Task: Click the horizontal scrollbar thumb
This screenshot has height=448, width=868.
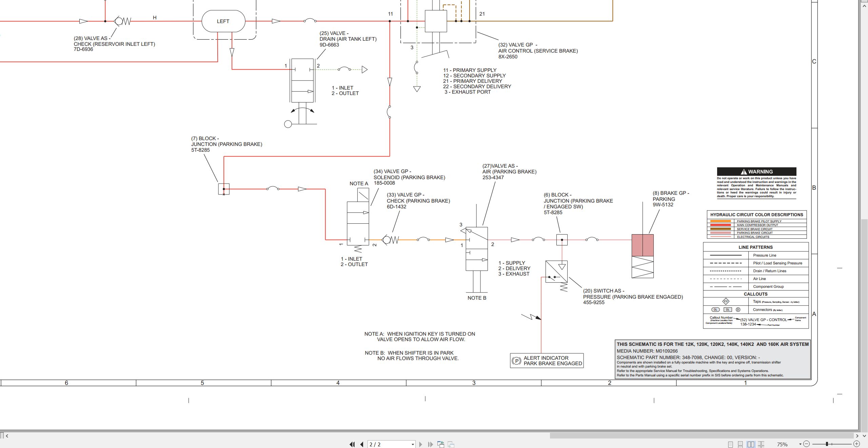Action: click(x=702, y=435)
